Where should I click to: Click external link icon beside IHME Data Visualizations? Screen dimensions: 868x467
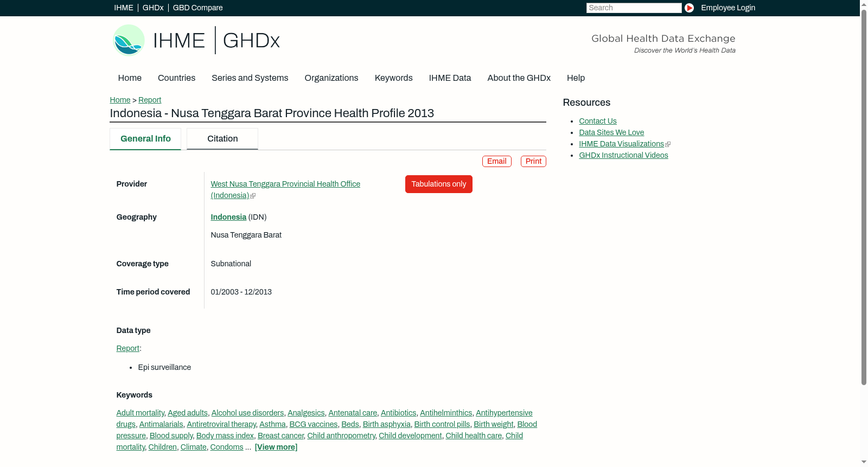click(x=668, y=144)
